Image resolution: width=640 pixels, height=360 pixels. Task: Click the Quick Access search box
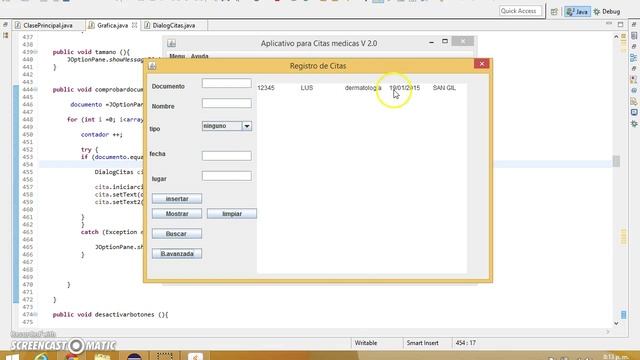click(520, 11)
